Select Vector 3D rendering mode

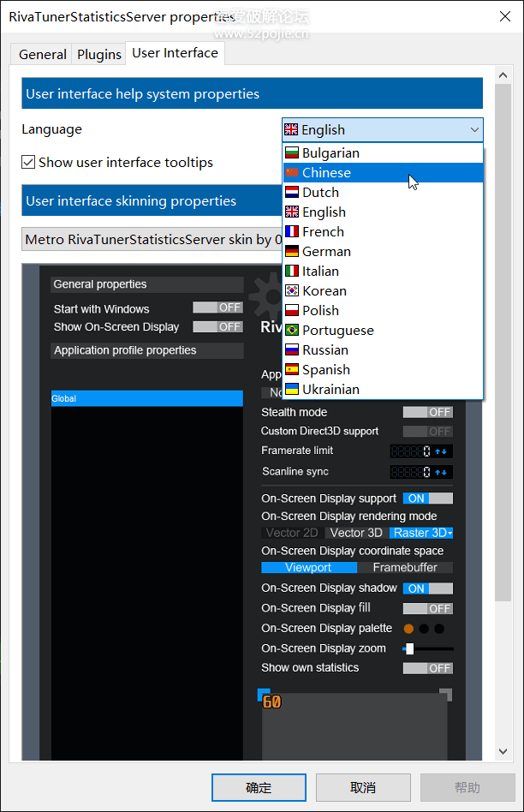point(356,533)
